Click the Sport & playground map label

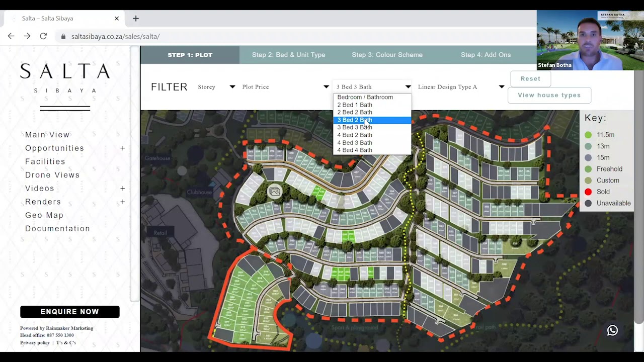355,328
